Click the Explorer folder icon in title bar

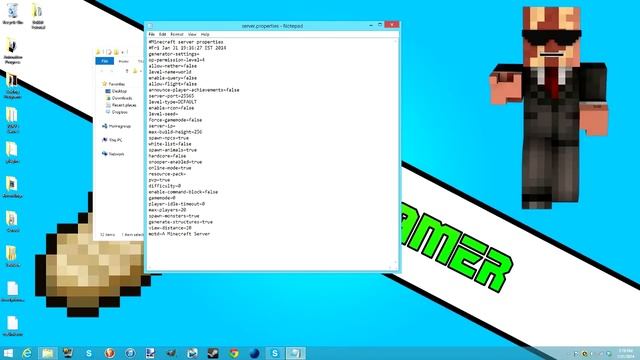98,52
